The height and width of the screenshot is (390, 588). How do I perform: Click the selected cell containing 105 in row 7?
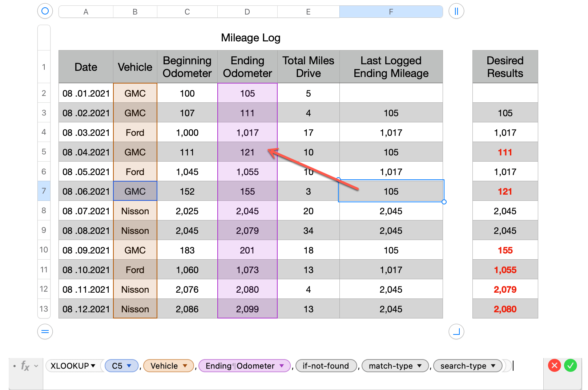[391, 191]
